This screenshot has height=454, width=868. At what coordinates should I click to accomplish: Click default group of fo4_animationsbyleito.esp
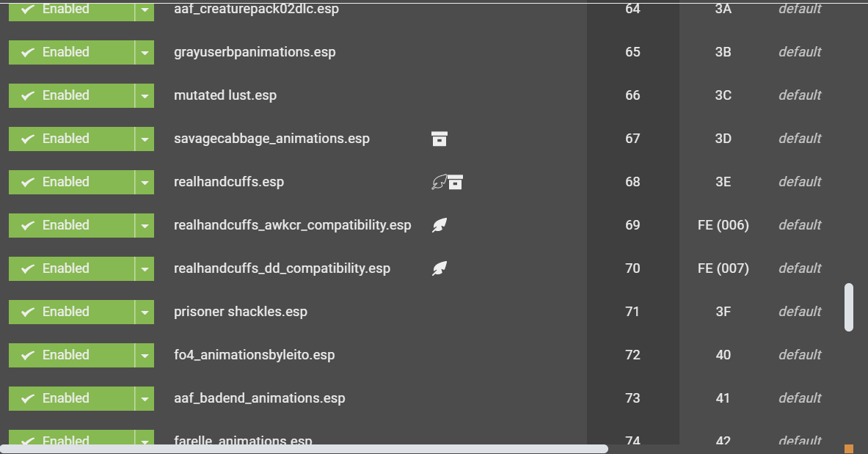pyautogui.click(x=800, y=355)
